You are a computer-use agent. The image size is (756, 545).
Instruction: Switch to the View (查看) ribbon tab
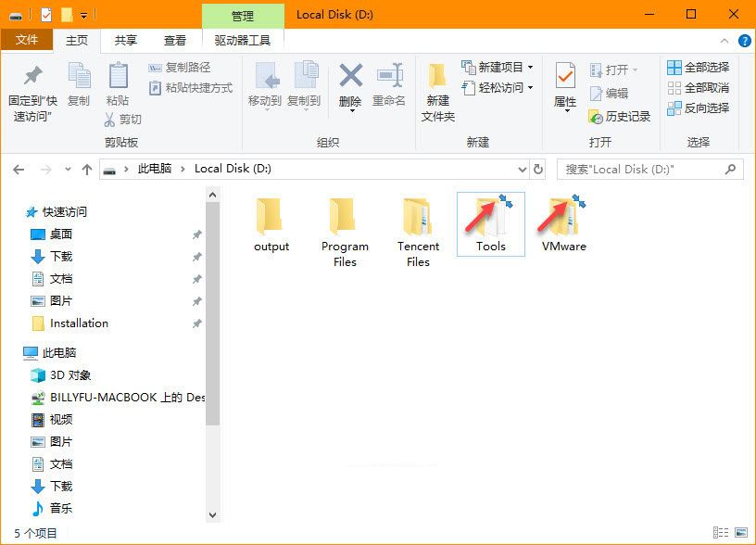[x=175, y=41]
